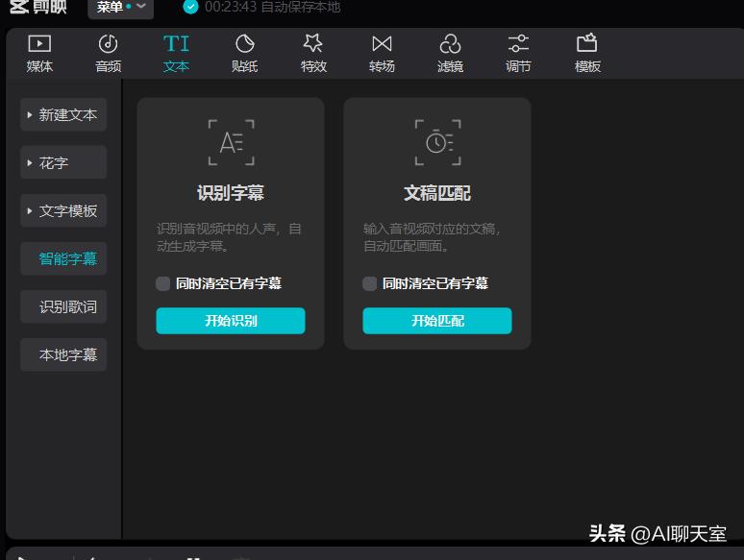
Task: Open the 贴纸 stickers icon
Action: [x=245, y=44]
